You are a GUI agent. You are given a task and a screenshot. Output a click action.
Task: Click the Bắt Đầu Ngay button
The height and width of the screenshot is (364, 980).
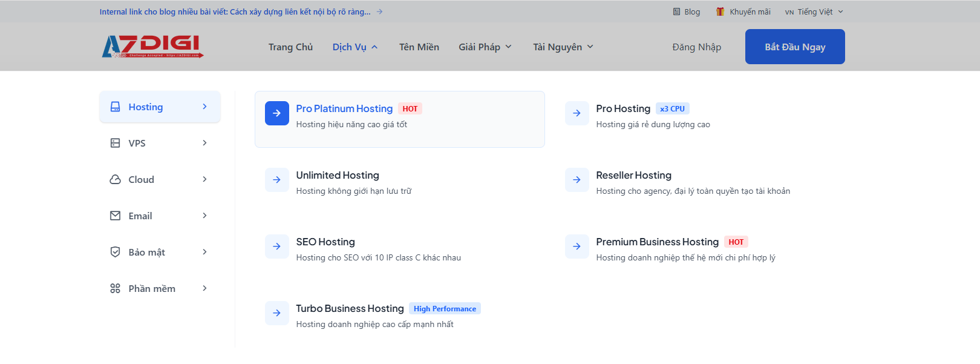(x=795, y=47)
